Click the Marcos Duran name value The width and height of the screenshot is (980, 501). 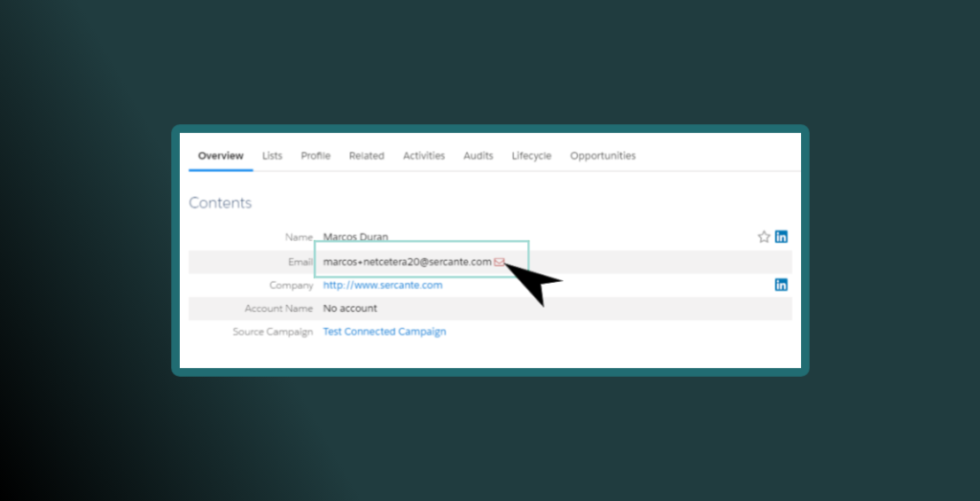pos(356,237)
